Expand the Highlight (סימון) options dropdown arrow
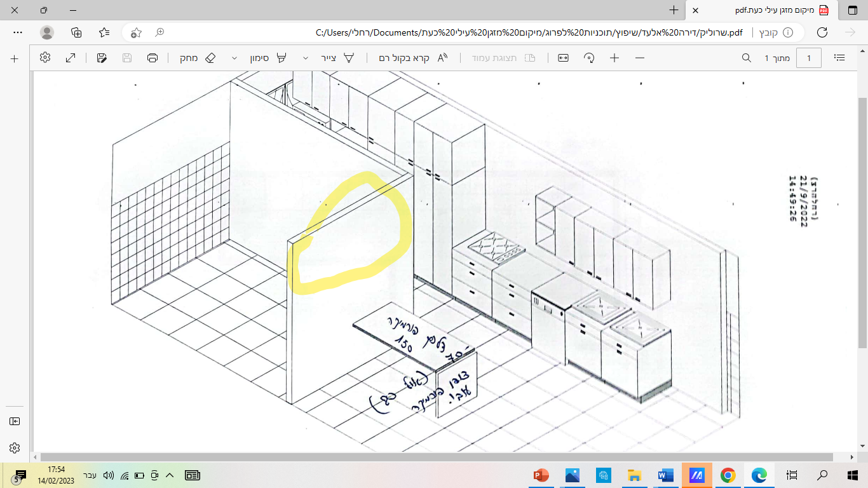This screenshot has height=488, width=868. tap(234, 58)
